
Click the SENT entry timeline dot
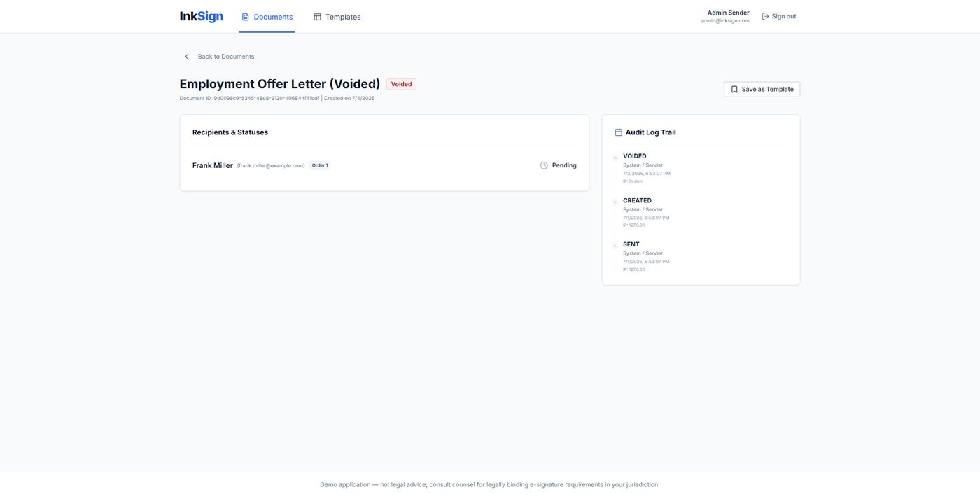[615, 246]
